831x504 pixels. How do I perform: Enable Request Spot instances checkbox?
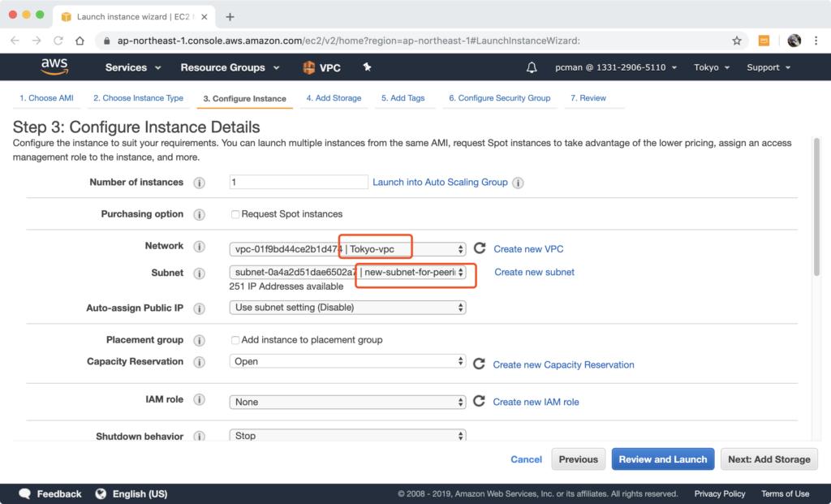[235, 214]
